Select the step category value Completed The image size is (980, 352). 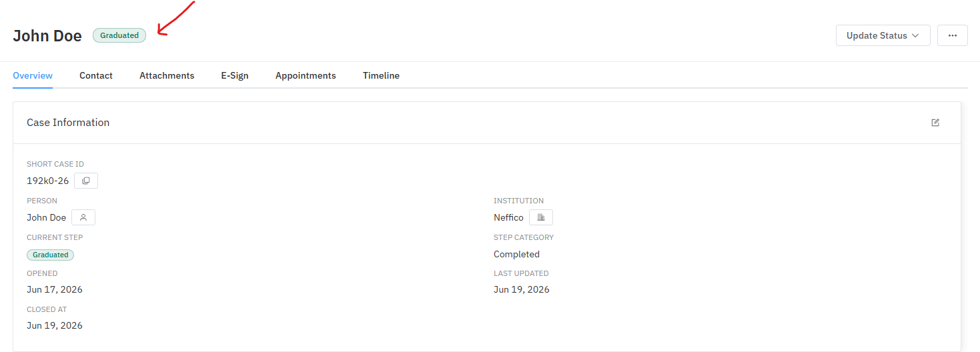click(x=516, y=254)
